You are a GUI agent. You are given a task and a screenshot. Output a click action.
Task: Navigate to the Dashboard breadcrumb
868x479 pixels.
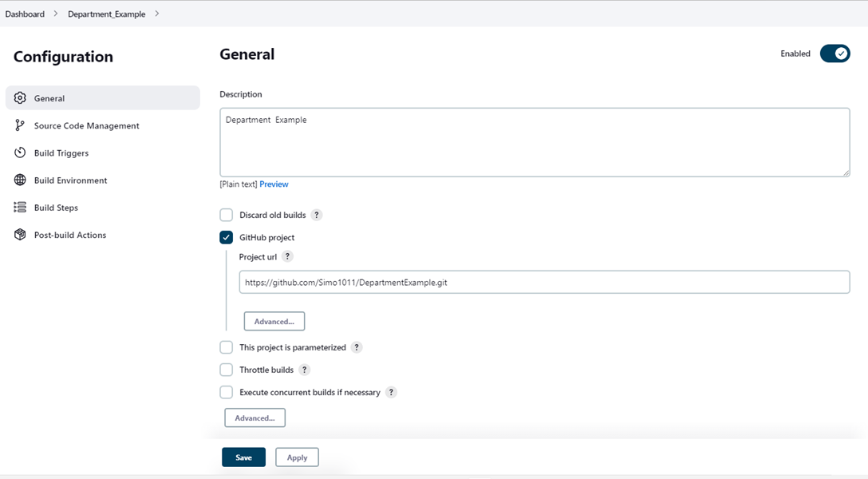click(x=25, y=14)
